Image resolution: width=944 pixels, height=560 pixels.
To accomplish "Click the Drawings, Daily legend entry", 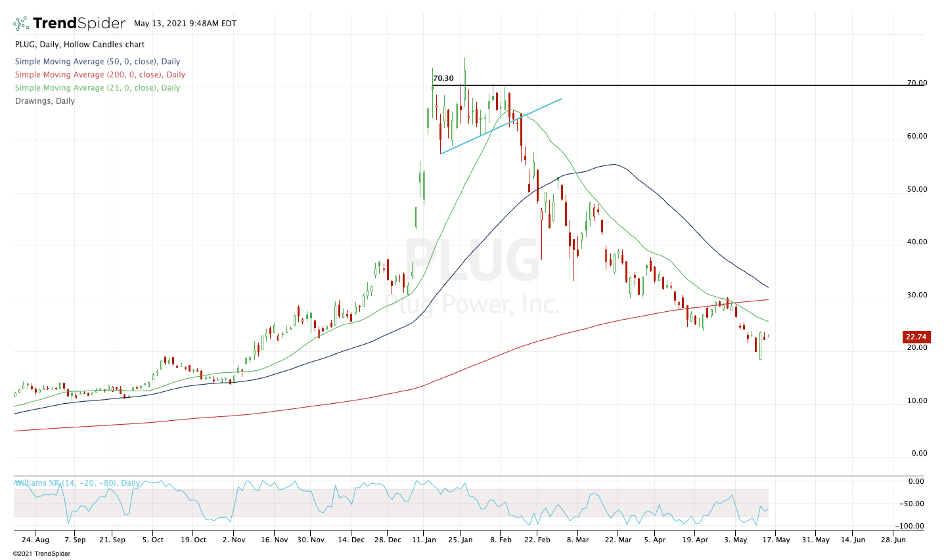I will (x=45, y=101).
